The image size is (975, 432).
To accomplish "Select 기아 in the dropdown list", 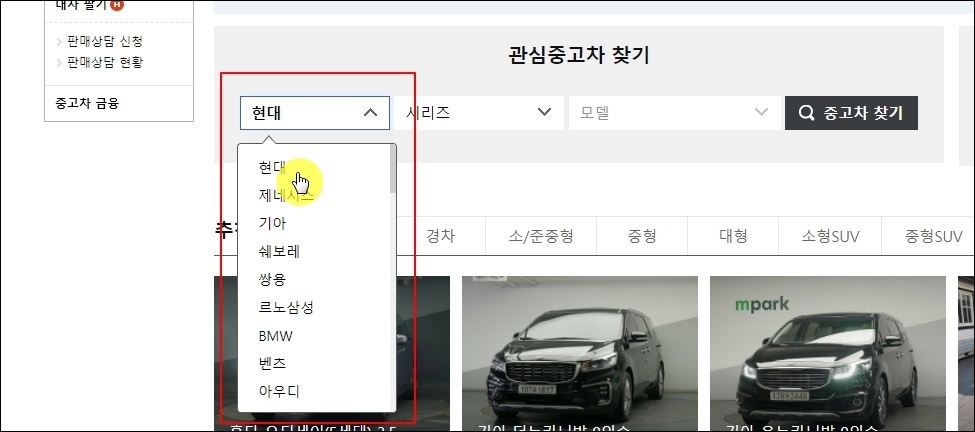I will tap(272, 223).
